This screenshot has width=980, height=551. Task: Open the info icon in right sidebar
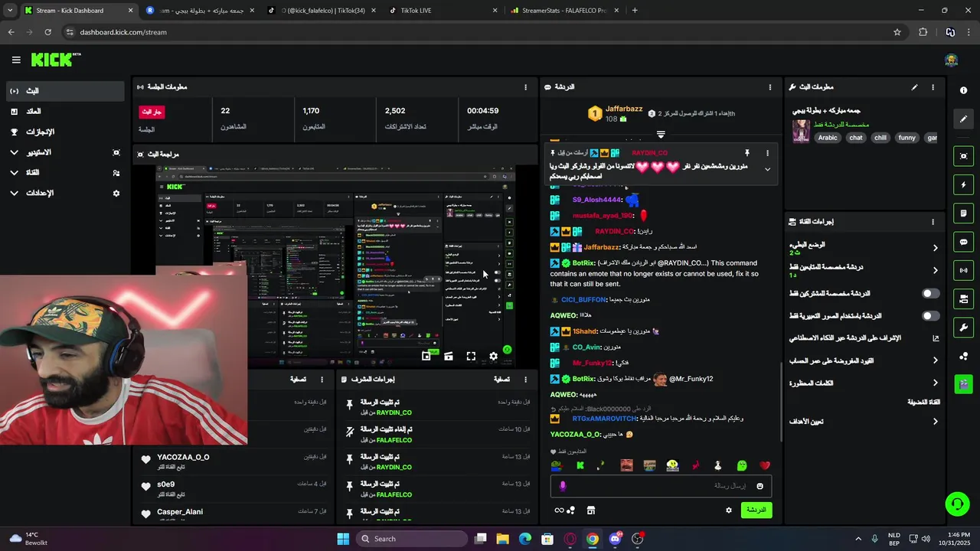(x=963, y=90)
